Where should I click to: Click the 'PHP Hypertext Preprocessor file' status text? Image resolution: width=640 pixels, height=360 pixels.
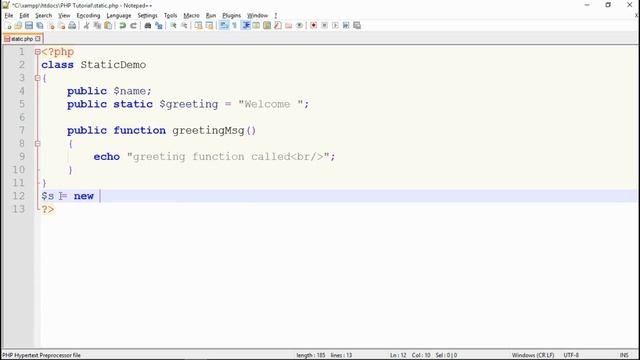coord(41,355)
